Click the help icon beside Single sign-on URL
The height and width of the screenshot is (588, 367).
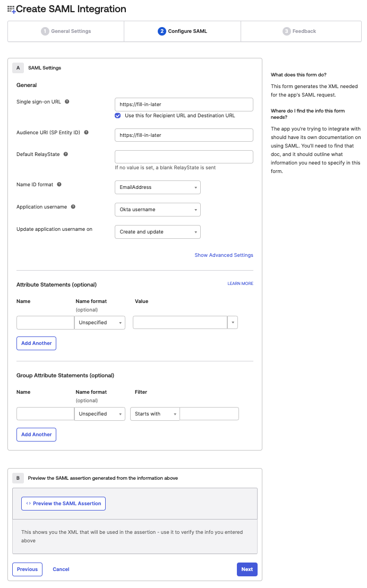pyautogui.click(x=67, y=102)
